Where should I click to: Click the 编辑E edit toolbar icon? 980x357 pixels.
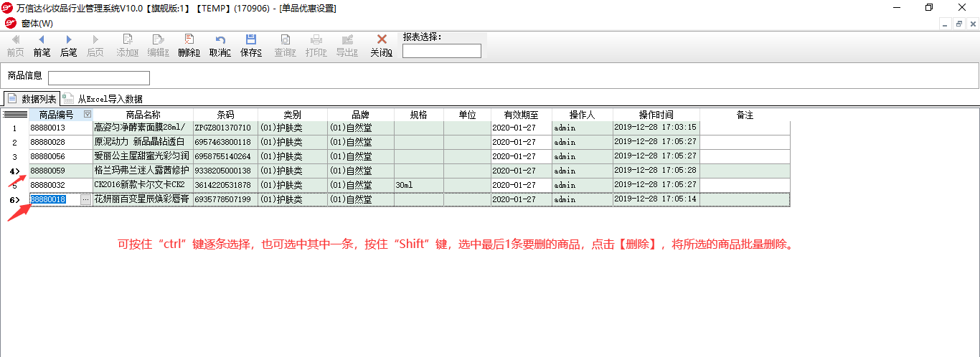pos(158,46)
